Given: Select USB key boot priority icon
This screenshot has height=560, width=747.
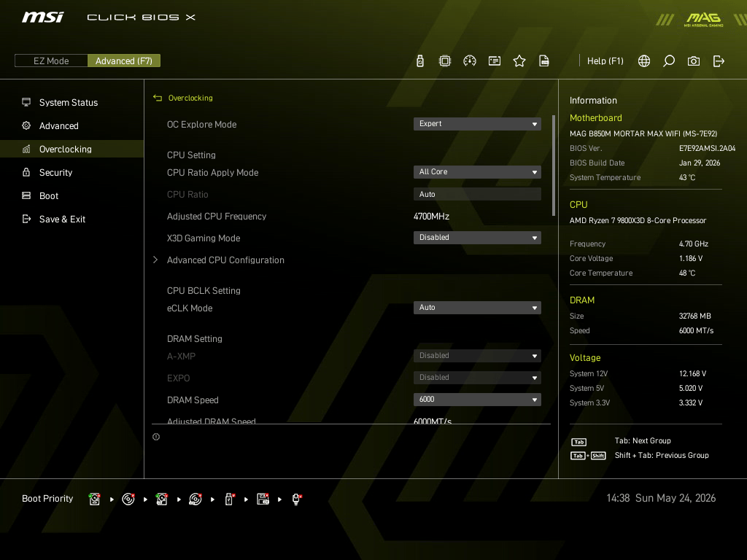Looking at the screenshot, I should click(229, 499).
